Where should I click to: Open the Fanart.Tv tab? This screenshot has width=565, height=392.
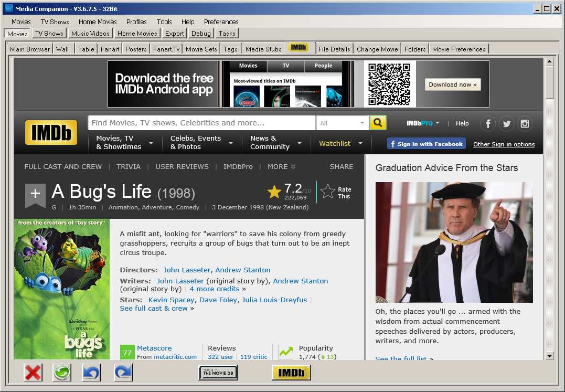pyautogui.click(x=166, y=49)
